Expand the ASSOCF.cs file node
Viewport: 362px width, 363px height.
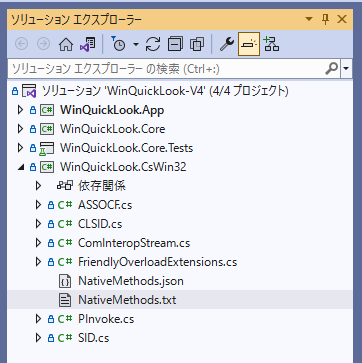(38, 205)
